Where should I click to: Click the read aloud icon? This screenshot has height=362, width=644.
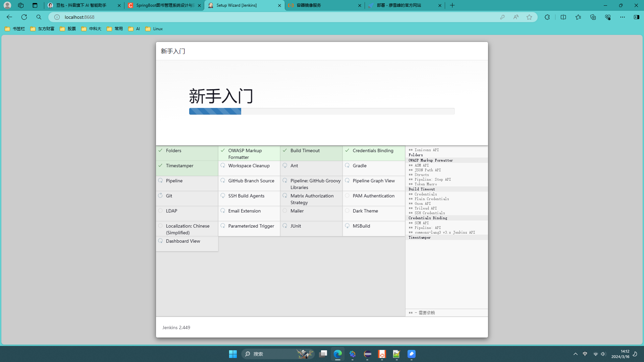coord(516,17)
